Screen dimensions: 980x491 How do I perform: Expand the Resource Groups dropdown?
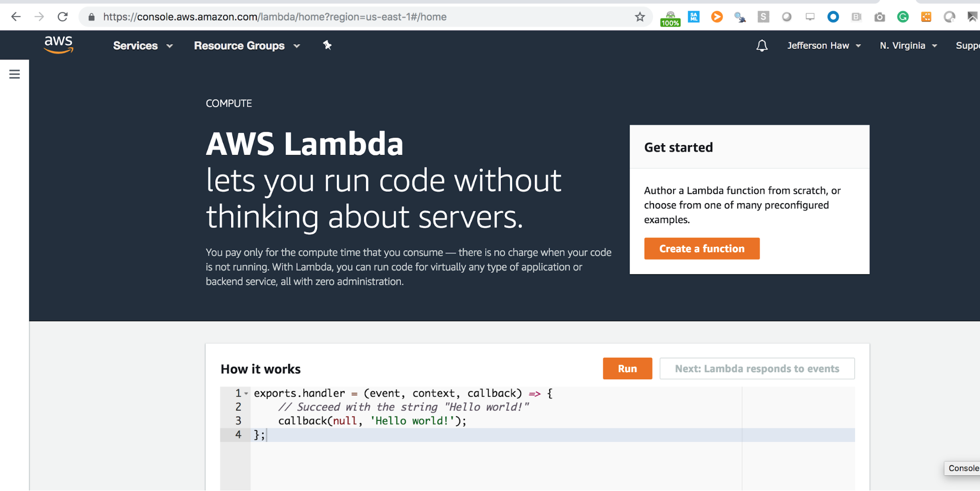click(247, 46)
